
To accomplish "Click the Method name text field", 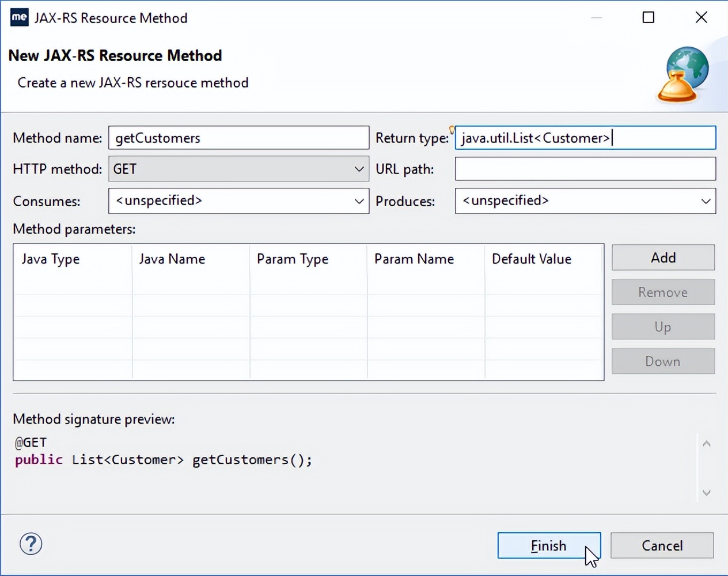I will [x=238, y=138].
